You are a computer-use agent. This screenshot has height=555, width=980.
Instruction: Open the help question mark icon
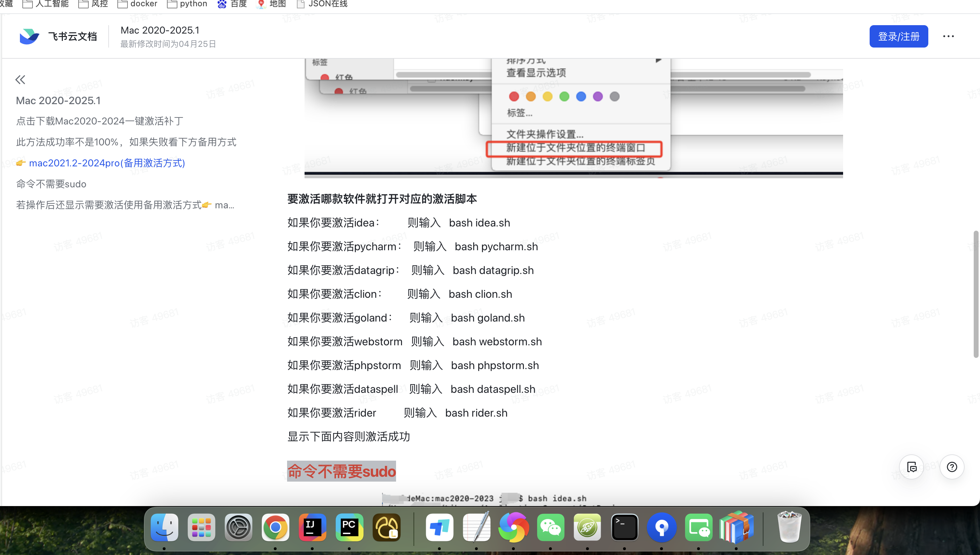click(x=951, y=467)
